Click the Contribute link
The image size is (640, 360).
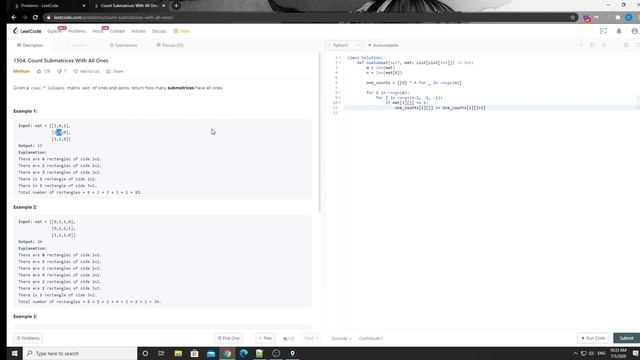pyautogui.click(x=371, y=338)
